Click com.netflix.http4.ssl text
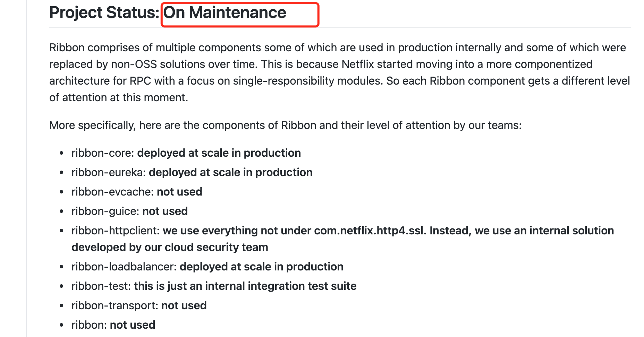Image resolution: width=644 pixels, height=337 pixels. 370,231
